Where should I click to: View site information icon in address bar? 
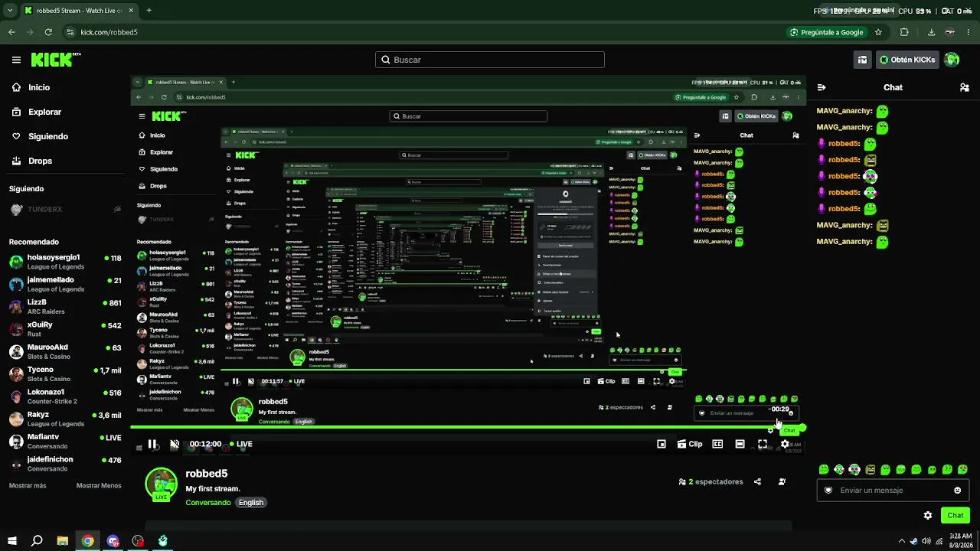[x=70, y=32]
